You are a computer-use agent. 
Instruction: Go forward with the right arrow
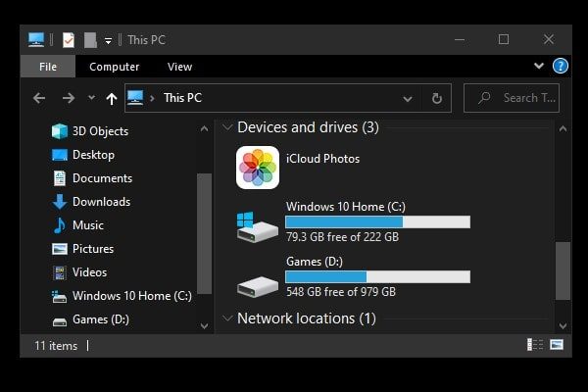pyautogui.click(x=69, y=98)
